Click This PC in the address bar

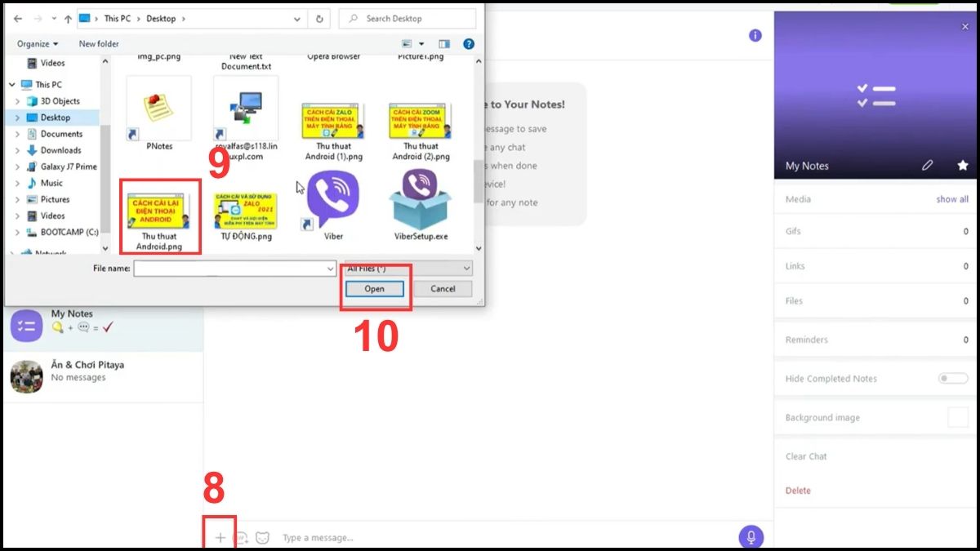point(119,18)
